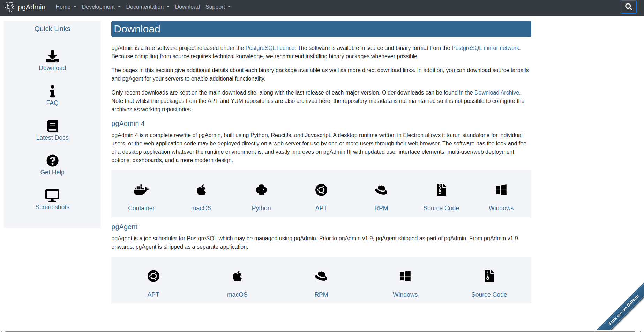Image resolution: width=644 pixels, height=332 pixels.
Task: Select the Docker Container icon for pgAdmin 4
Action: [x=141, y=190]
